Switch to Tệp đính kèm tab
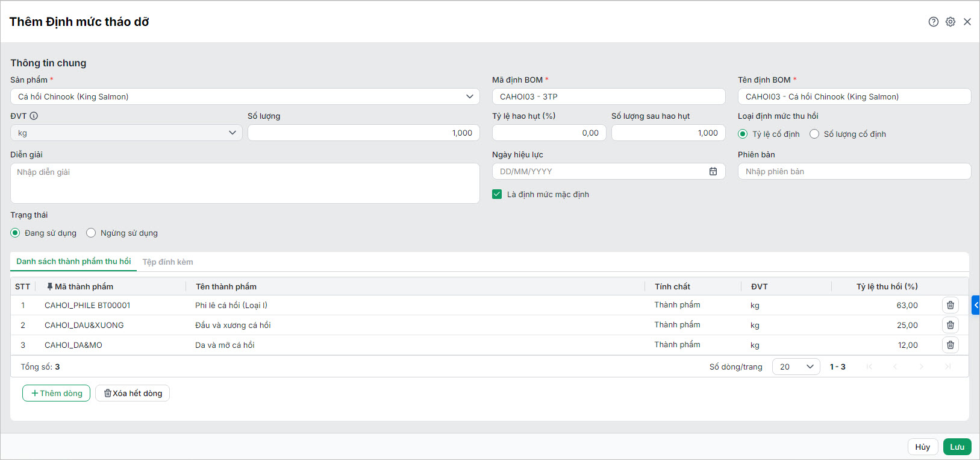Screen dimensions: 980x460 pos(167,262)
